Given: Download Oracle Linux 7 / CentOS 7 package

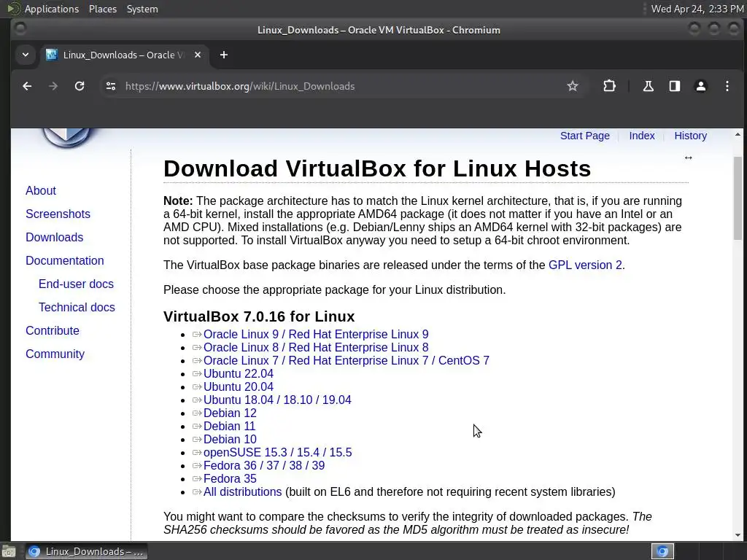Looking at the screenshot, I should pyautogui.click(x=347, y=360).
